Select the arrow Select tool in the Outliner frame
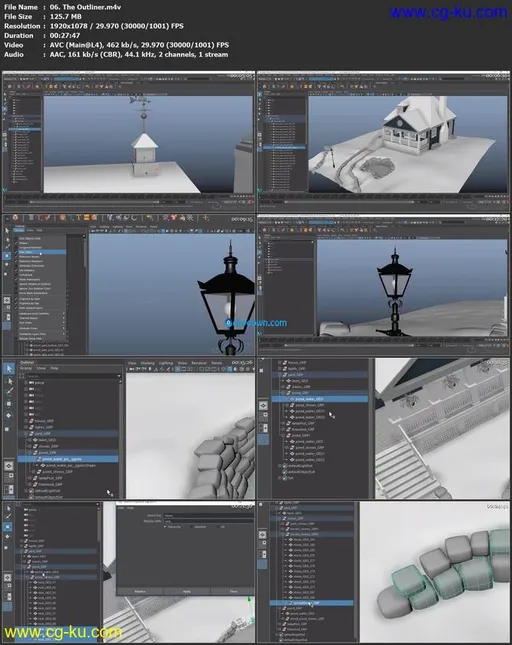512x645 pixels. [x=9, y=369]
